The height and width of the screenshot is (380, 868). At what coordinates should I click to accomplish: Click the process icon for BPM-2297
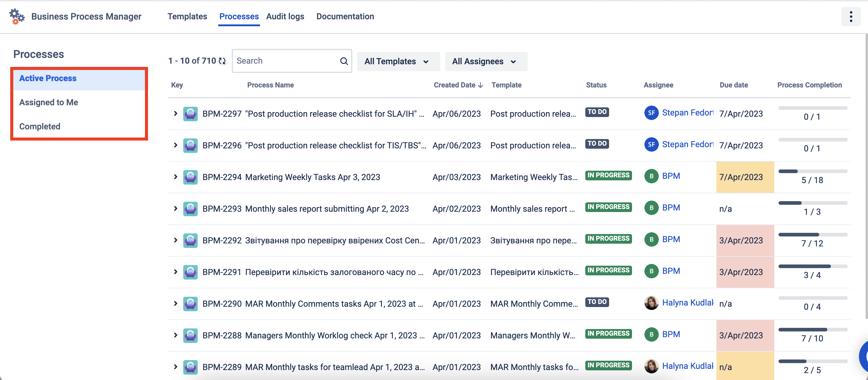[x=190, y=114]
